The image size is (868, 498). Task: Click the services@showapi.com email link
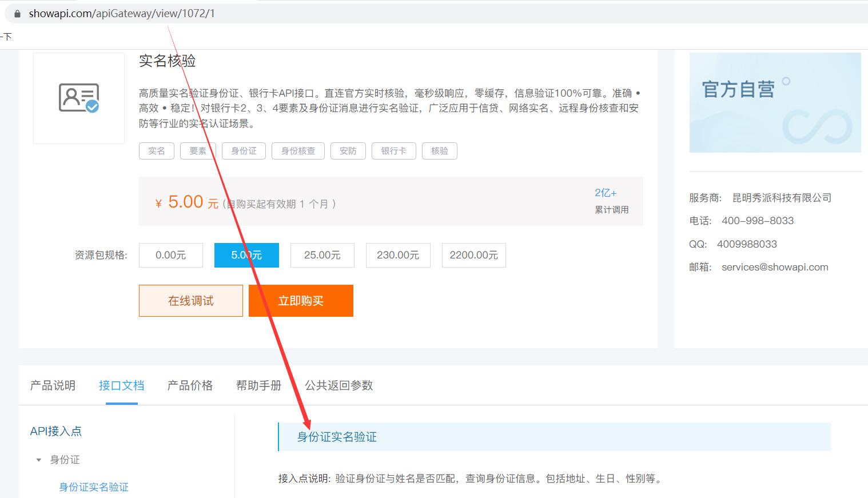click(x=775, y=266)
